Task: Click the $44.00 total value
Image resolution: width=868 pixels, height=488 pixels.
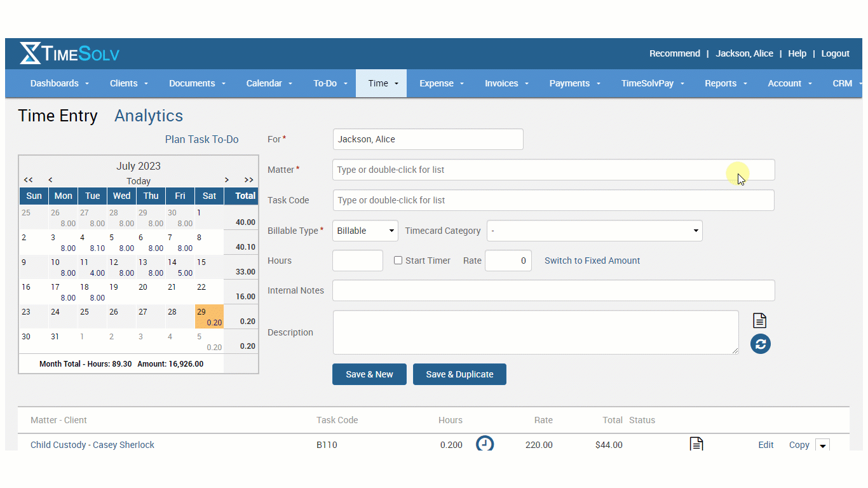Action: 609,445
